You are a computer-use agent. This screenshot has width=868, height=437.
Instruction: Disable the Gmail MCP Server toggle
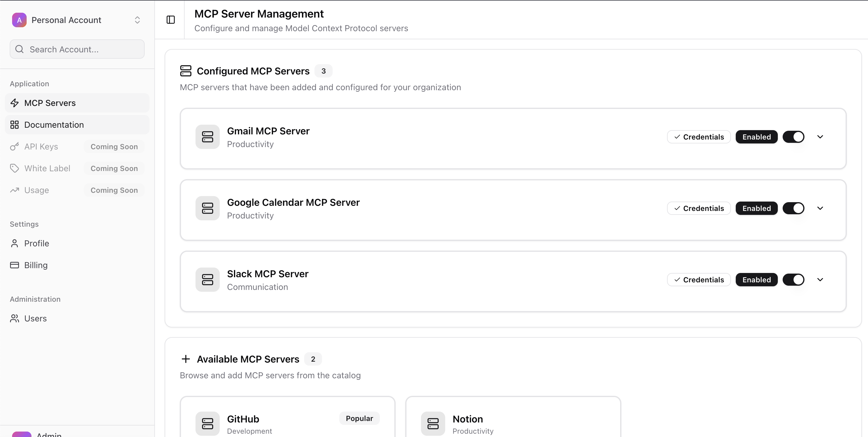tap(793, 137)
